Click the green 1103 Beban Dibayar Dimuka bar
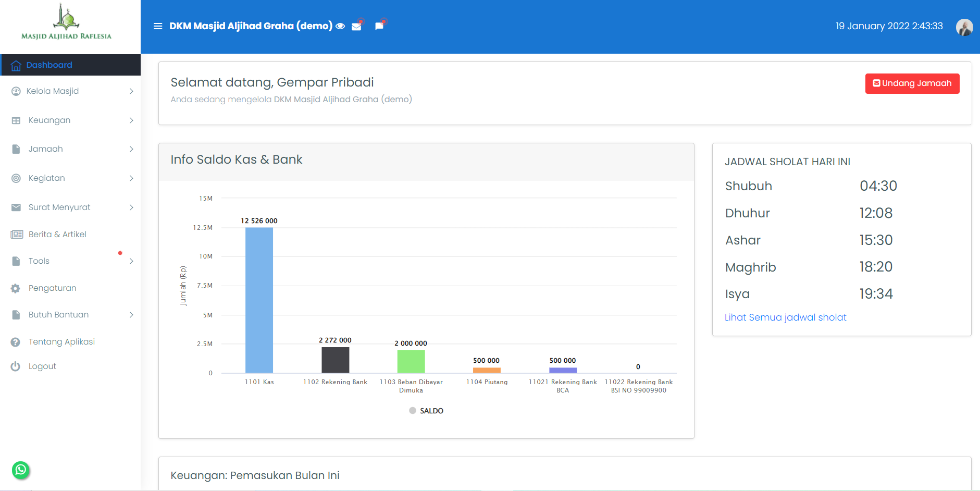This screenshot has height=491, width=980. (x=411, y=361)
